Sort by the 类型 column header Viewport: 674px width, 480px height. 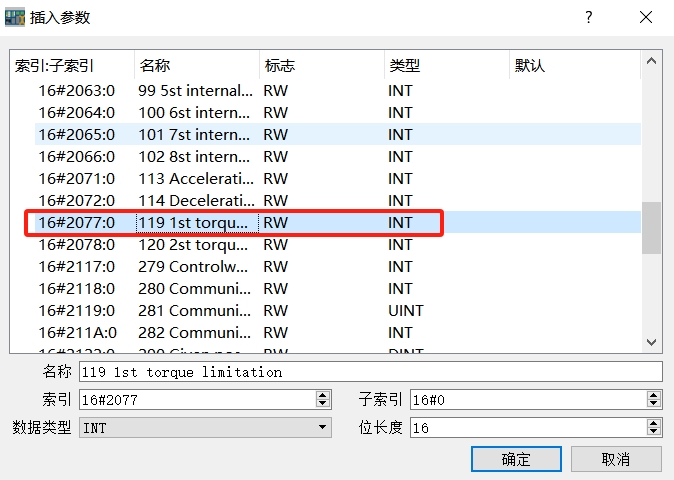point(446,65)
